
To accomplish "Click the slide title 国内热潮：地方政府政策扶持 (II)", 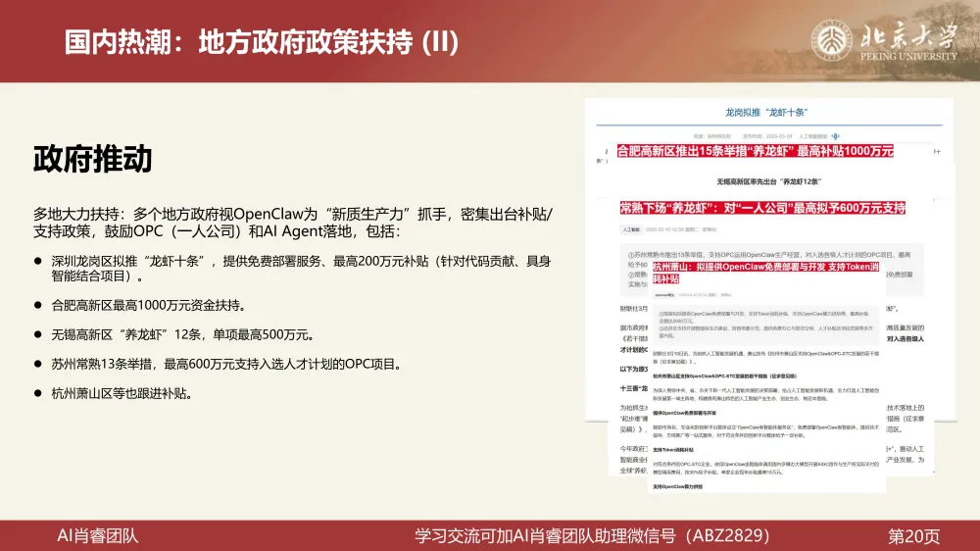I will point(262,42).
